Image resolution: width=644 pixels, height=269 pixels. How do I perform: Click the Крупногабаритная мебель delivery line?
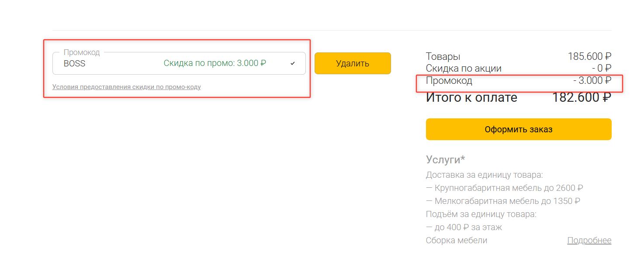pos(504,188)
